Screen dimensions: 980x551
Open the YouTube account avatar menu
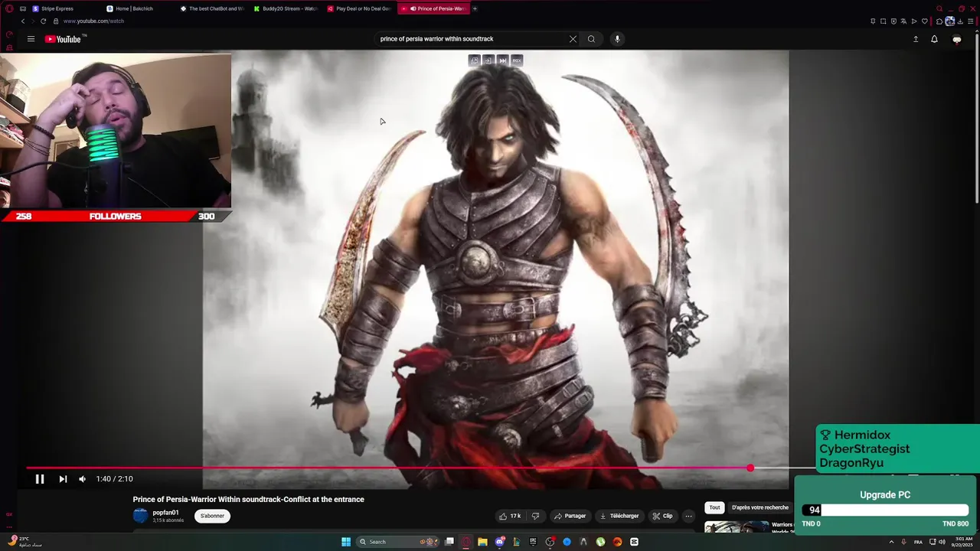[x=956, y=39]
